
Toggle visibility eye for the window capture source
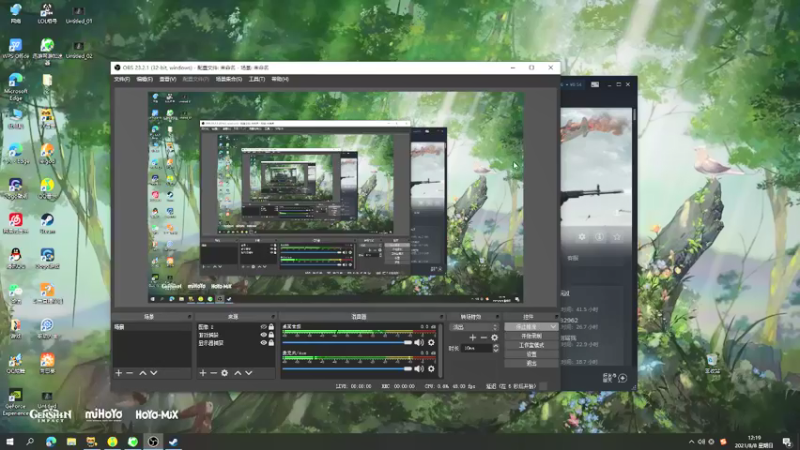263,335
